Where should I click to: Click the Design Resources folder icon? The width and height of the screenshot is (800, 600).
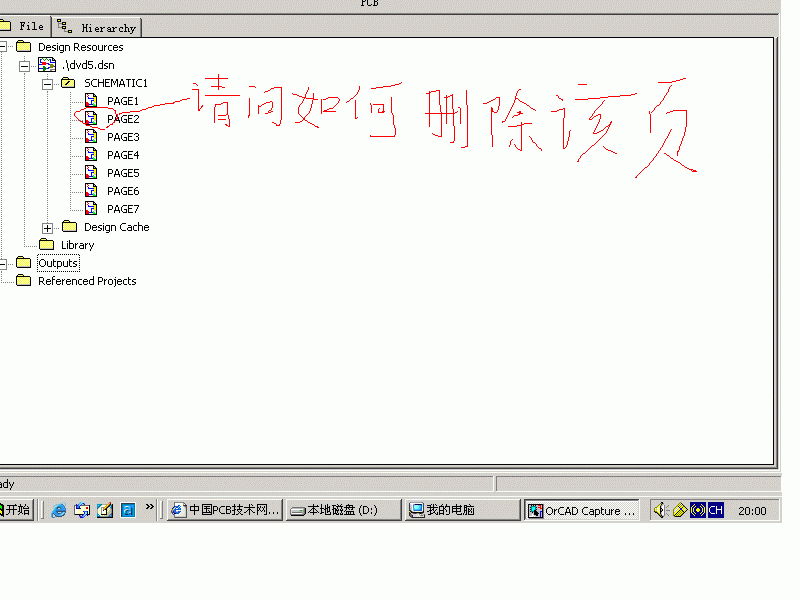tap(23, 46)
